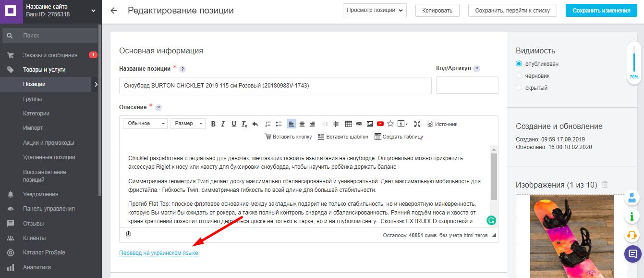Screen dimensions: 644x278
Task: Expand the Позиции submenu arrow
Action: click(96, 84)
